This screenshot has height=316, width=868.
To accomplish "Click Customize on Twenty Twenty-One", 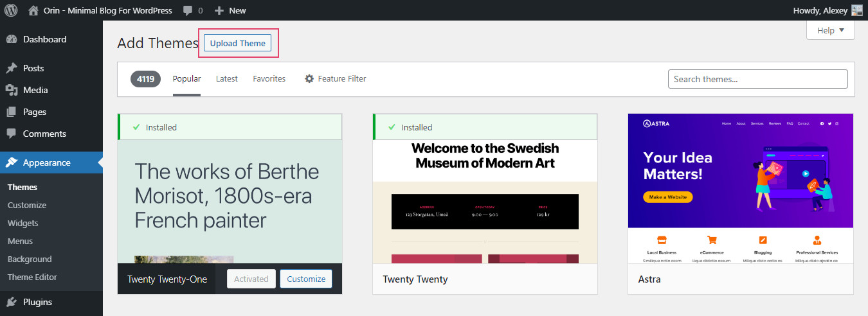I will 306,279.
